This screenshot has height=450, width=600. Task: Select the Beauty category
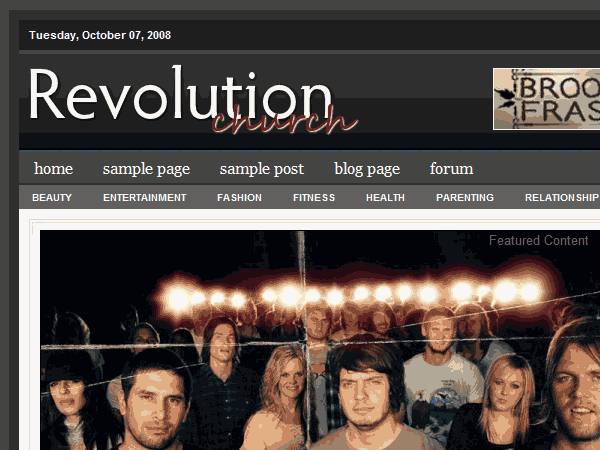[52, 197]
